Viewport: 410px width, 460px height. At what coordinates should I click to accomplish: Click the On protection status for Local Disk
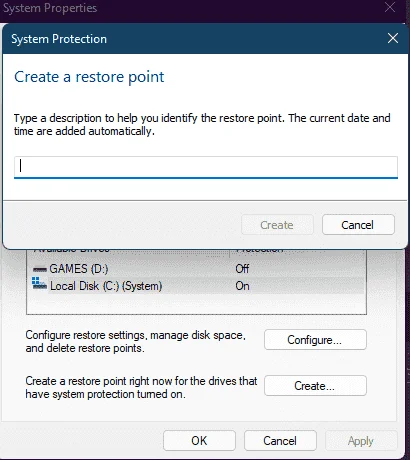tap(242, 286)
